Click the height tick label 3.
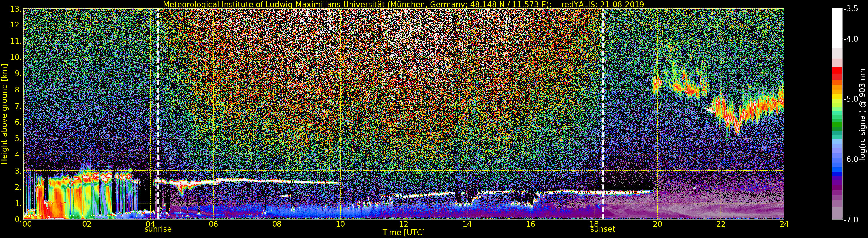This screenshot has width=868, height=238. pos(18,171)
